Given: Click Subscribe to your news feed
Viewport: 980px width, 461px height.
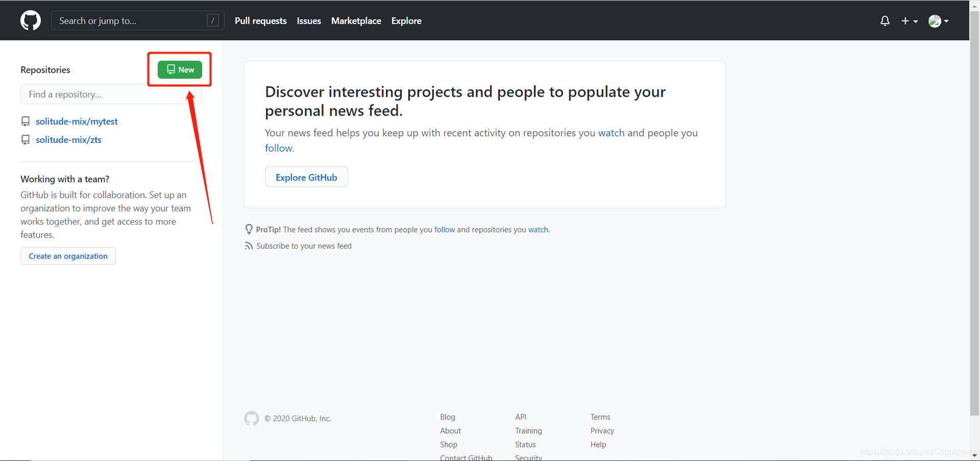Looking at the screenshot, I should (x=304, y=246).
